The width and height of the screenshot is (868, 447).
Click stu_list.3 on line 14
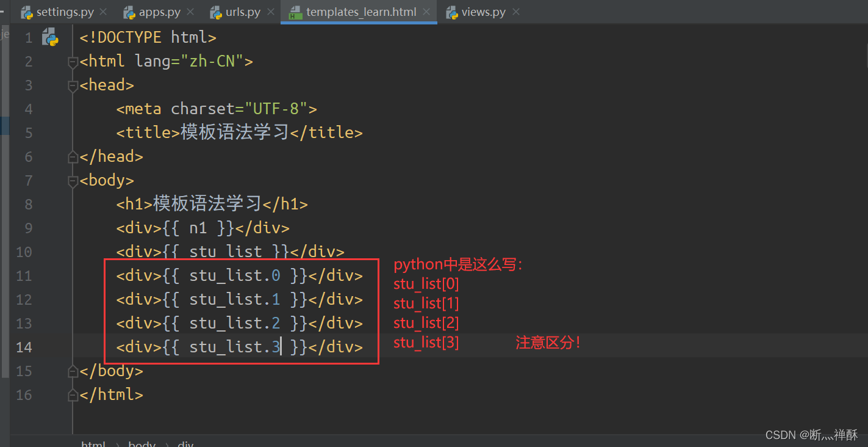(235, 347)
